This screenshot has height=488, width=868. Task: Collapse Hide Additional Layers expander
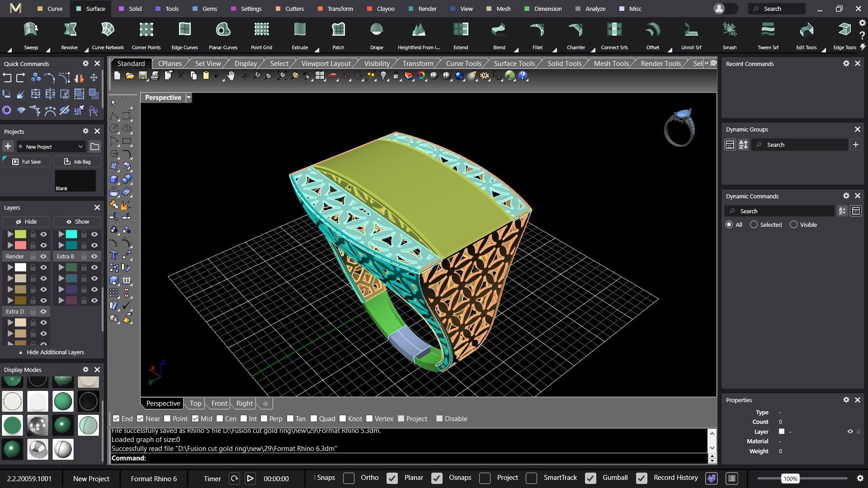(51, 352)
